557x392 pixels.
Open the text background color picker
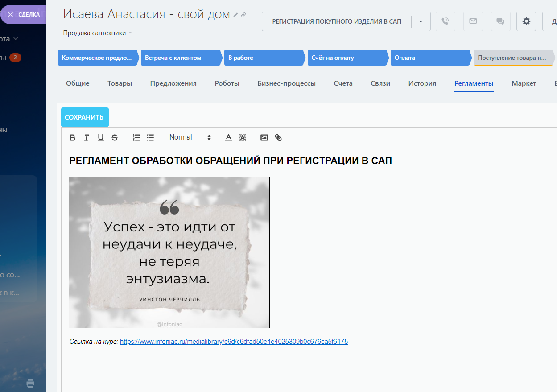[x=243, y=138]
